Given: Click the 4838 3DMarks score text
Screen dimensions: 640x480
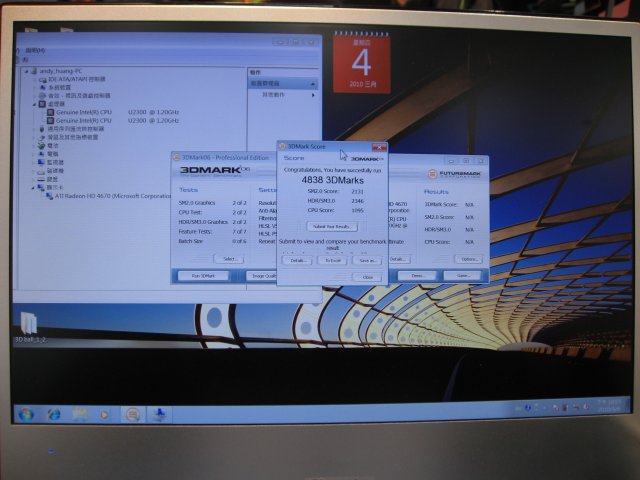Looking at the screenshot, I should click(x=332, y=180).
